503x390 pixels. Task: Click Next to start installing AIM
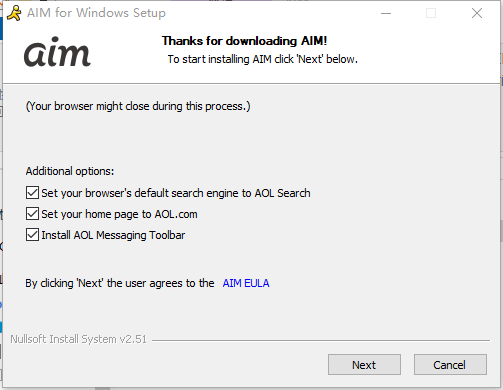364,365
